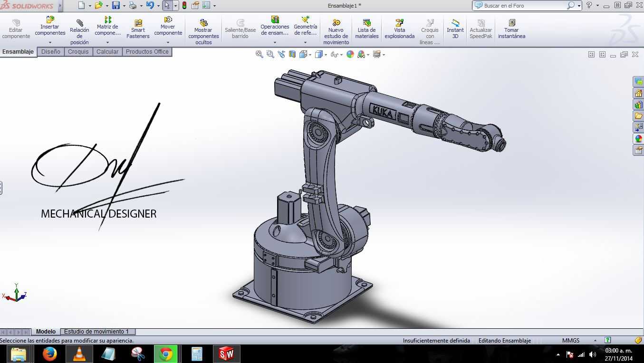Click the Hide/Show Items glasses icon
This screenshot has height=363, width=644.
(334, 54)
